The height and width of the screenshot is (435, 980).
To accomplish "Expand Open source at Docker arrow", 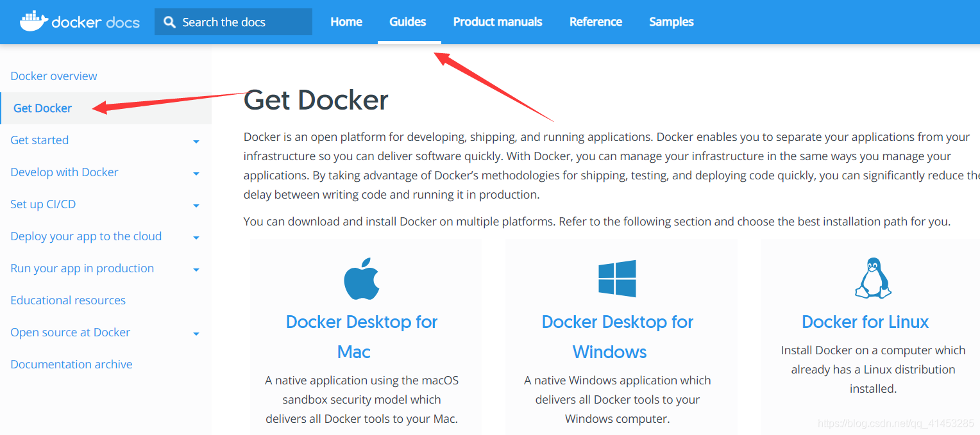I will coord(196,334).
